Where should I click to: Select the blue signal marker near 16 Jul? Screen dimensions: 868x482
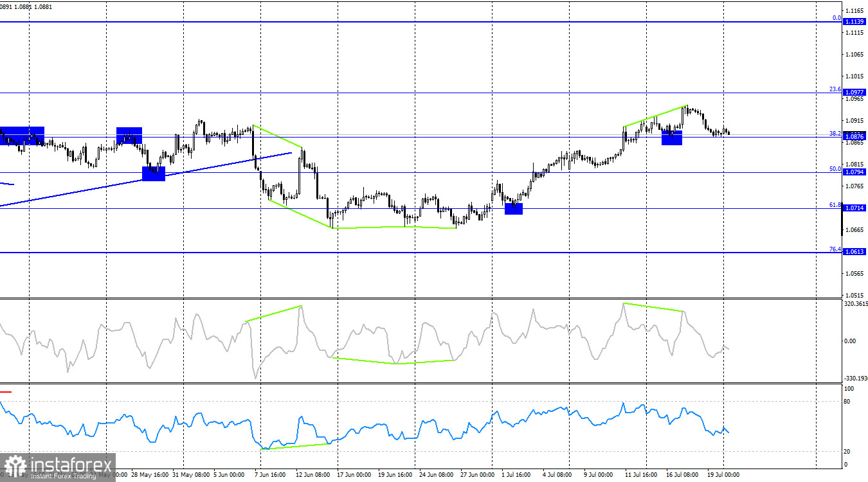click(x=672, y=138)
